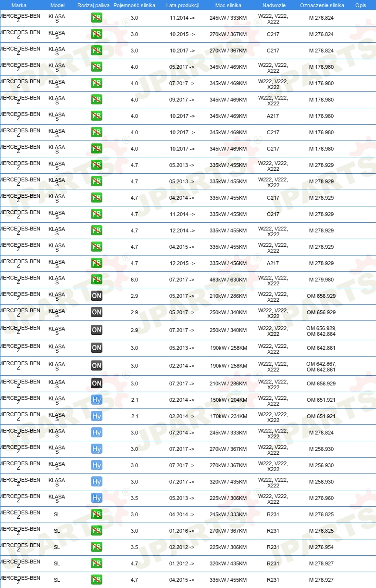Pick the 01.2016 -> production date

pyautogui.click(x=182, y=531)
